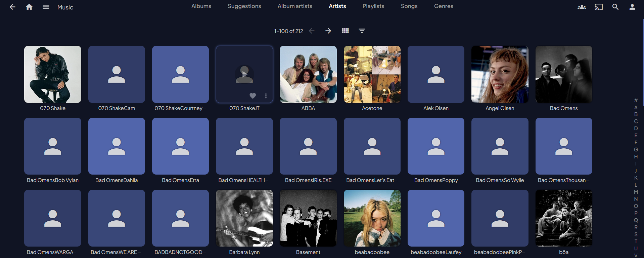The width and height of the screenshot is (644, 258).
Task: Switch to the Albums tab
Action: coord(201,6)
